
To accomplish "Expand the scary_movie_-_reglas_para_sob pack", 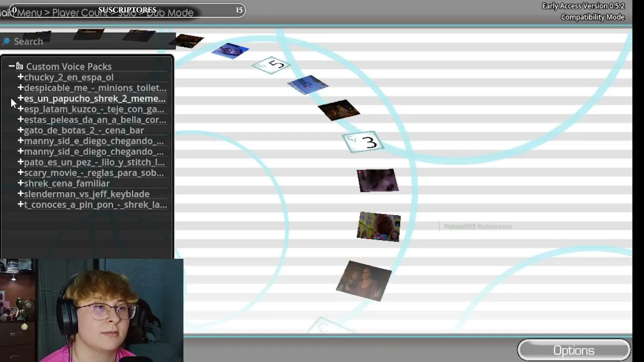I will pos(21,172).
